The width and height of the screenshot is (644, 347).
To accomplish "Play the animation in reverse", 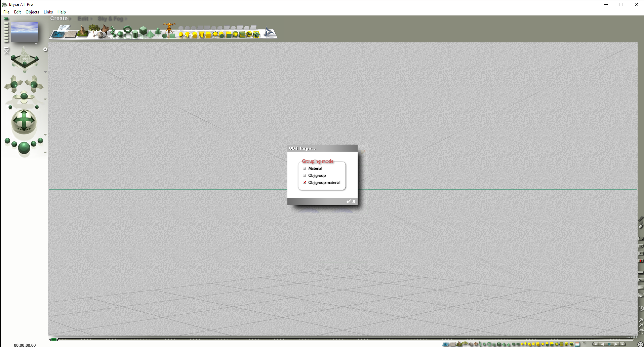I will (x=602, y=344).
